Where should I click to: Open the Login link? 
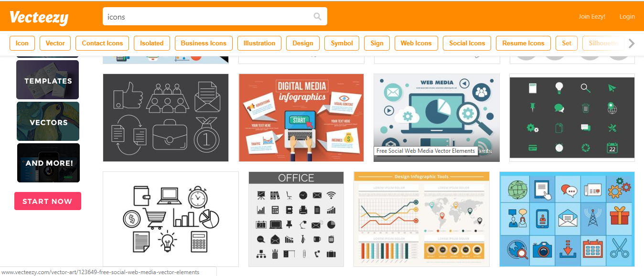[x=627, y=17]
